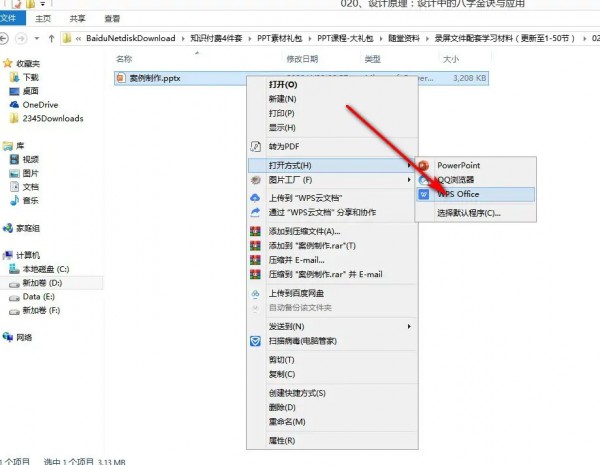This screenshot has width=600, height=465.
Task: Switch to the 查看 ribbon tab
Action: click(112, 18)
